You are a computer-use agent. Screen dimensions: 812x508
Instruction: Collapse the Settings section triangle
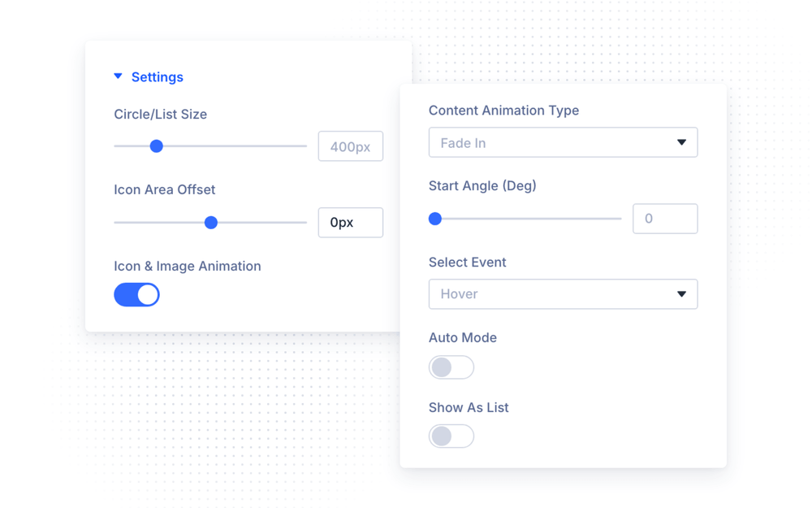[118, 76]
